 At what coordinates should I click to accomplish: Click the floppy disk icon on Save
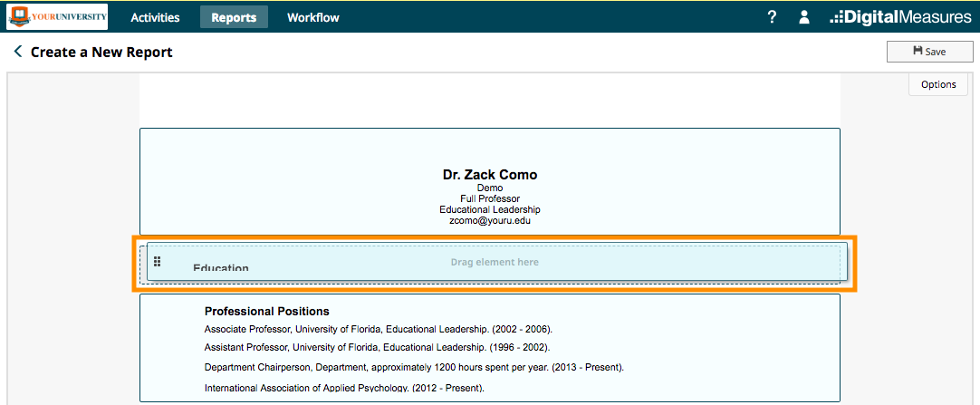[x=918, y=52]
